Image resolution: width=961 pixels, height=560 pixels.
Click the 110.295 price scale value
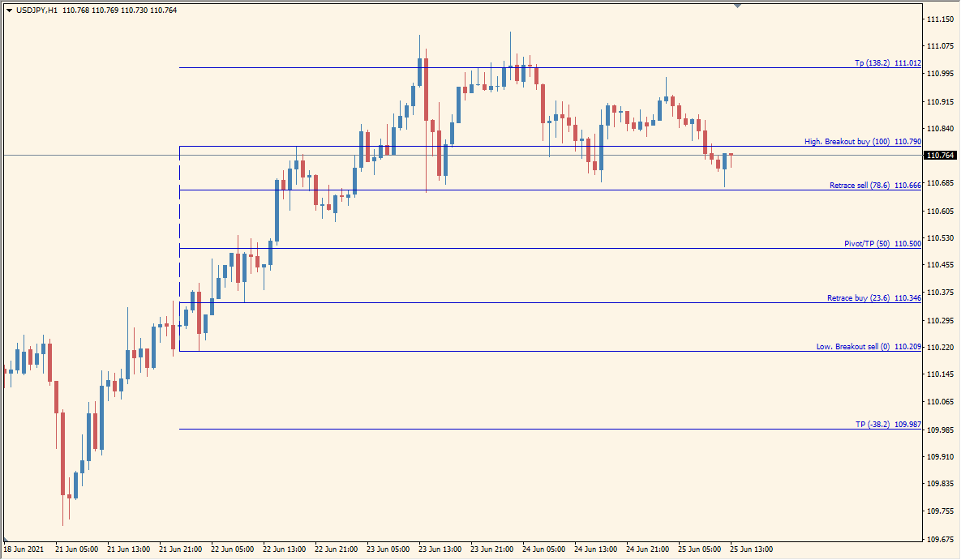tap(940, 320)
